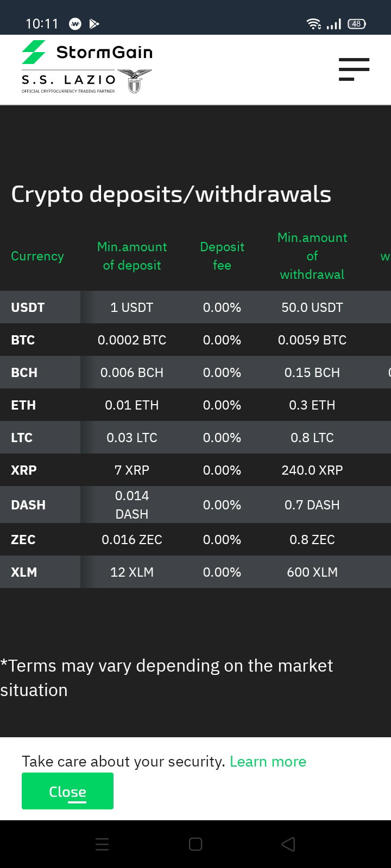Tap the 0.014 DASH deposit cell
391x868 pixels.
(x=132, y=505)
